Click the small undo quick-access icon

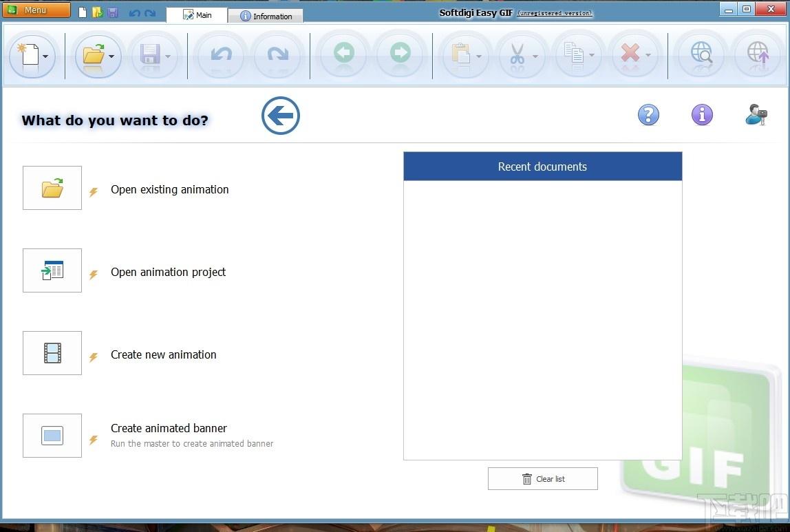[134, 13]
